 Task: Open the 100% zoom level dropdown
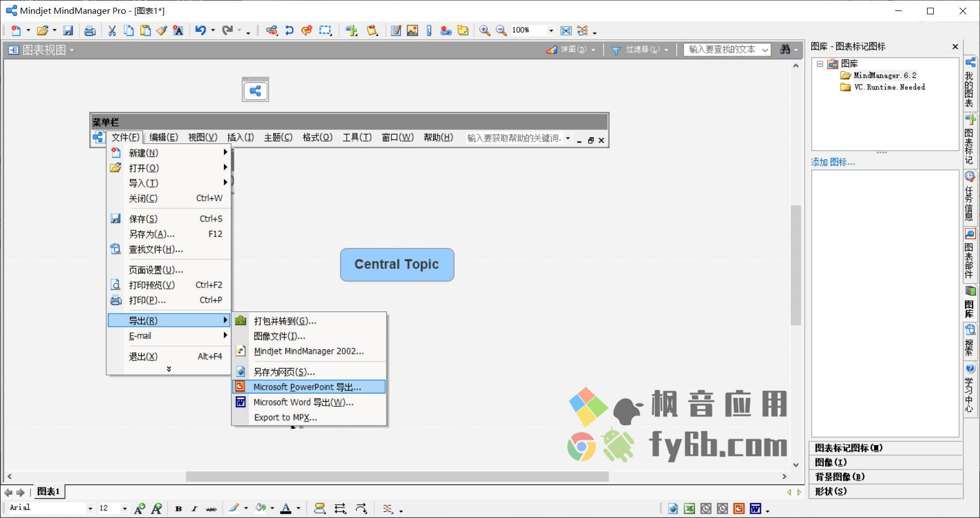(x=551, y=30)
